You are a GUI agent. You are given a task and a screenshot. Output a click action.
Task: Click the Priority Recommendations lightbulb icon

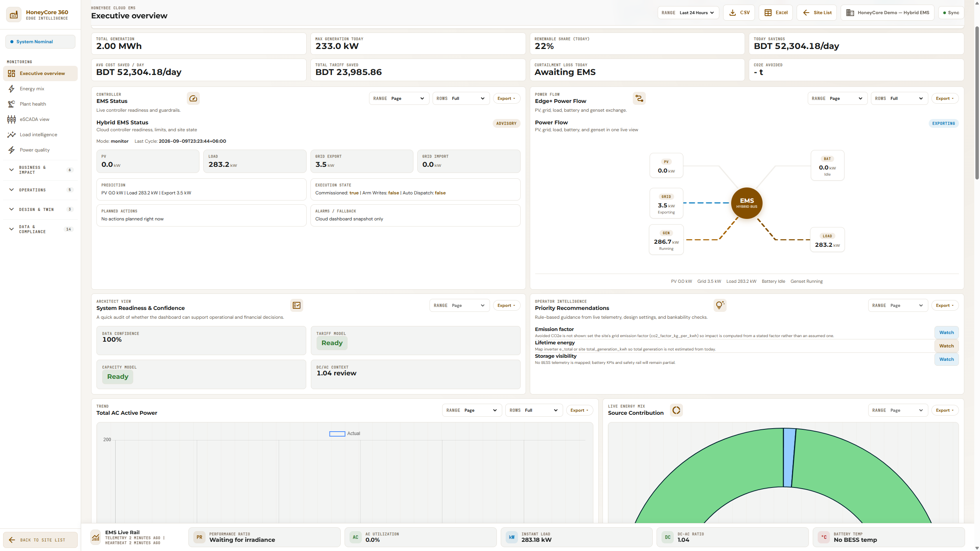(720, 305)
